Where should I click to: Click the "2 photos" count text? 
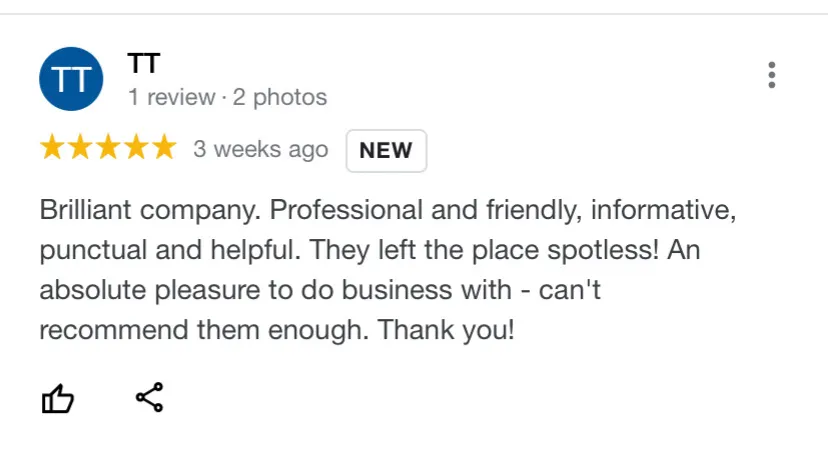tap(280, 98)
